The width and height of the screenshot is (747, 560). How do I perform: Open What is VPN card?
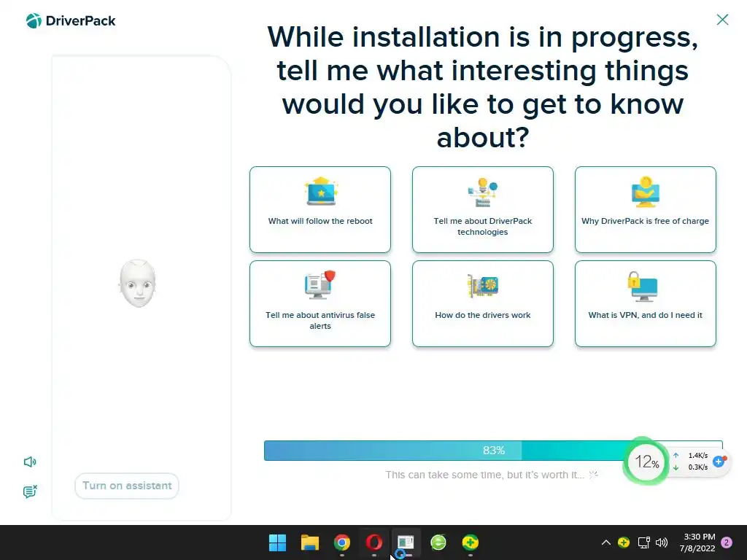645,303
